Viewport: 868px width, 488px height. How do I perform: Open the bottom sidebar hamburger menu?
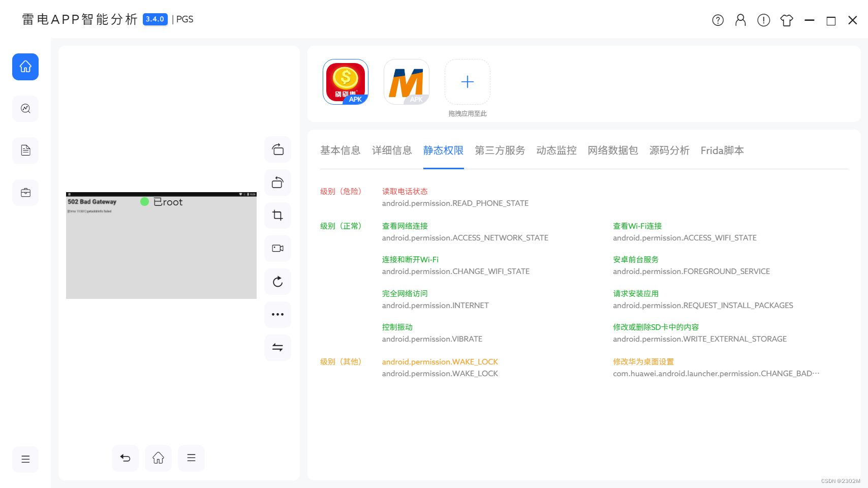[25, 460]
